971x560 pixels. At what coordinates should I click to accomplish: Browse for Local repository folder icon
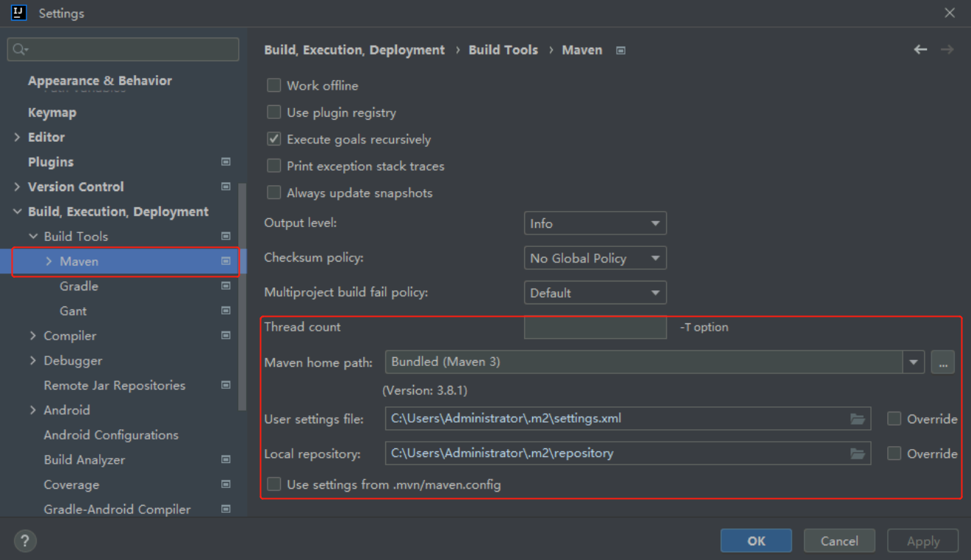click(857, 453)
